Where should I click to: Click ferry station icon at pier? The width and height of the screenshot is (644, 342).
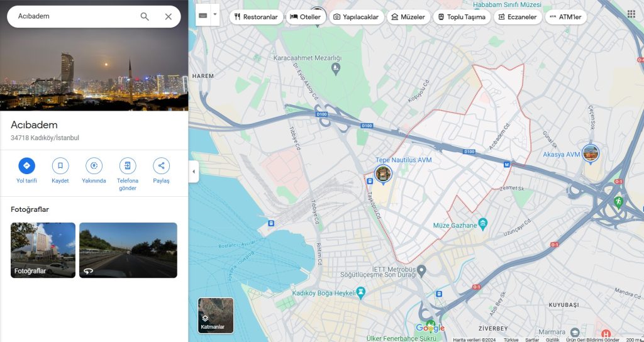coord(270,223)
